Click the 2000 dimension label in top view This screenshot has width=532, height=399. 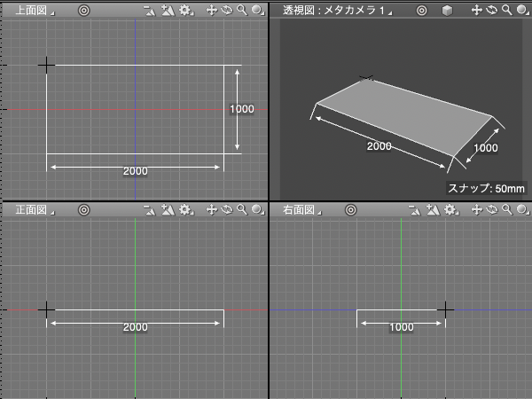pyautogui.click(x=135, y=170)
